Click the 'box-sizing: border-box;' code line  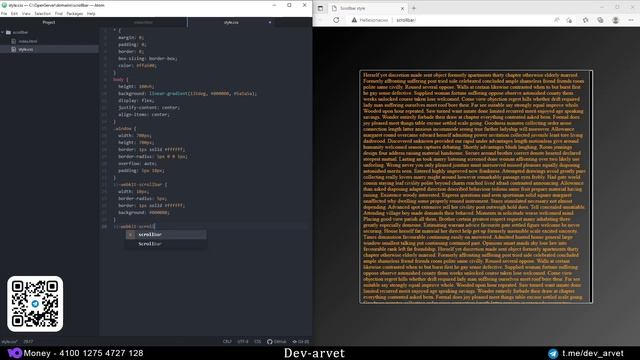(147, 58)
